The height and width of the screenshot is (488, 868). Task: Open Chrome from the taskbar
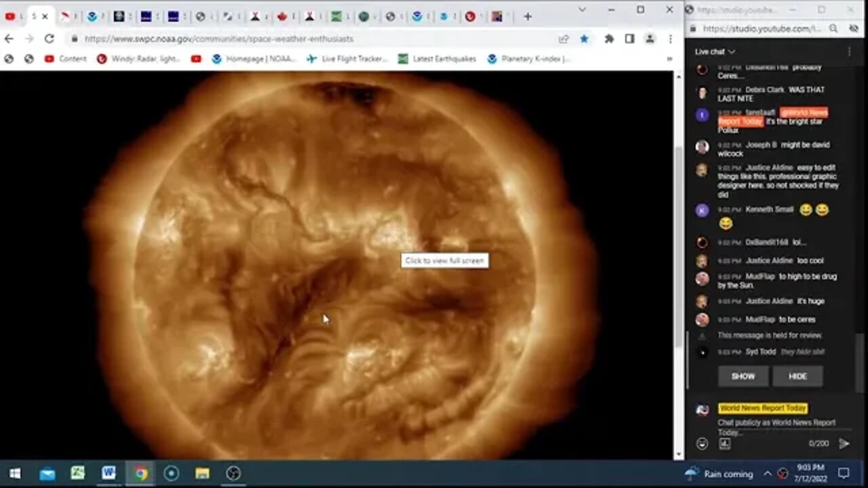coord(140,473)
